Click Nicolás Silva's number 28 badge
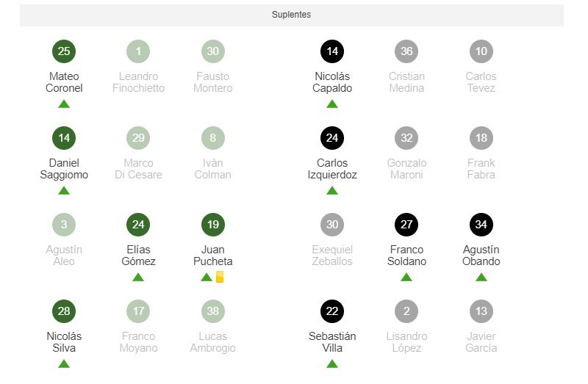The width and height of the screenshot is (588, 384). [x=64, y=311]
